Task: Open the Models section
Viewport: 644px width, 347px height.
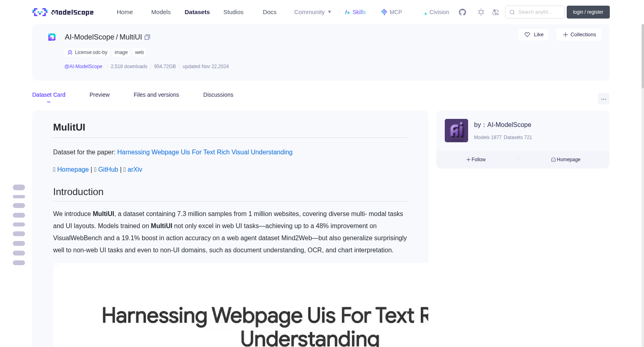Action: [161, 12]
